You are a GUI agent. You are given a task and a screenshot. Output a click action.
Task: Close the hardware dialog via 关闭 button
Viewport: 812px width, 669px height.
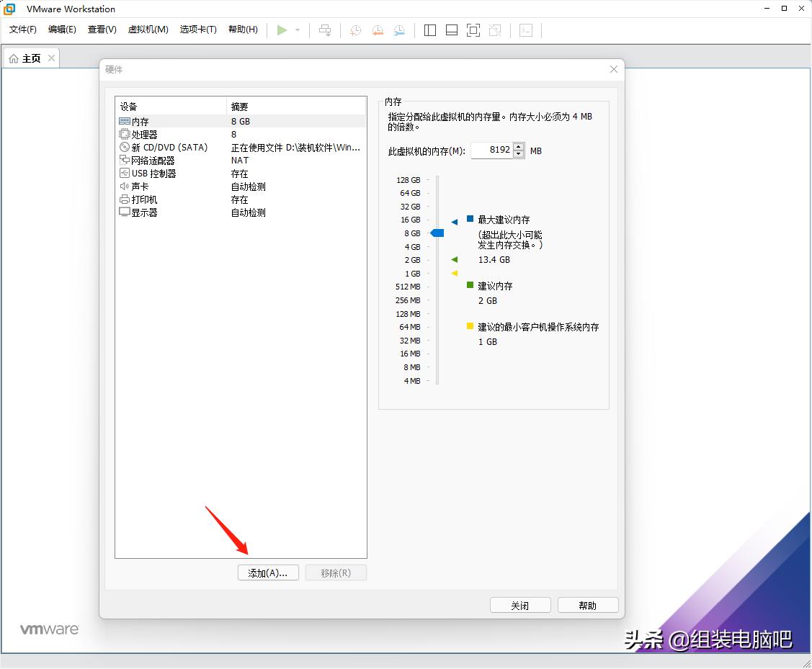(x=520, y=605)
